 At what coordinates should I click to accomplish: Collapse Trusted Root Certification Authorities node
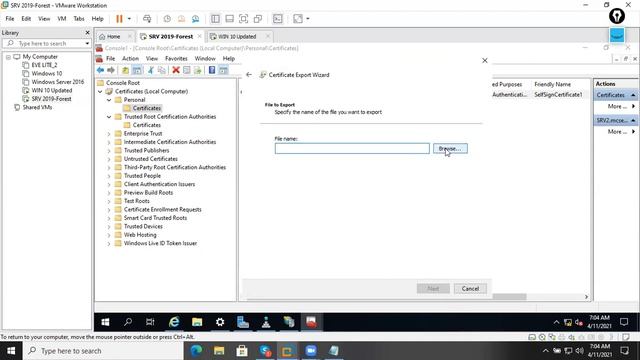pos(109,117)
